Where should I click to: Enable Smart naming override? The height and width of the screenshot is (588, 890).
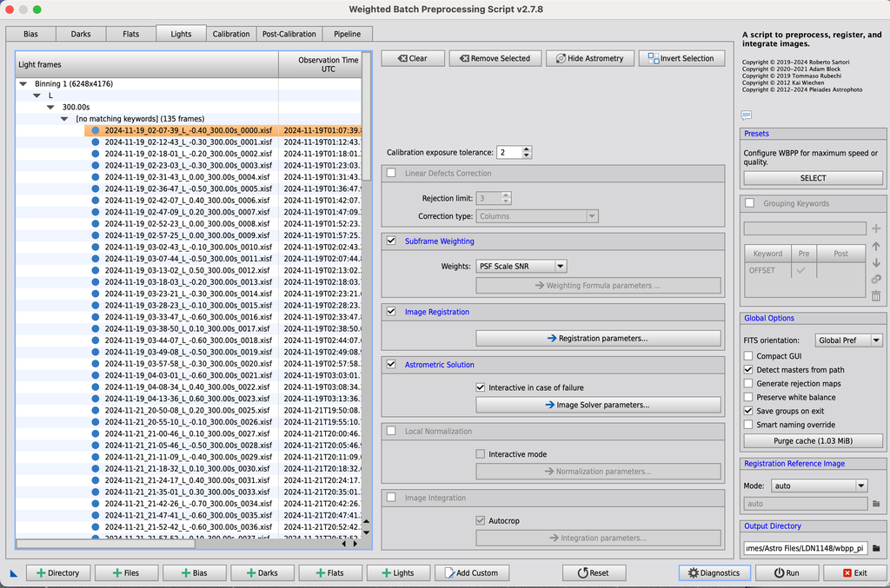pos(748,425)
